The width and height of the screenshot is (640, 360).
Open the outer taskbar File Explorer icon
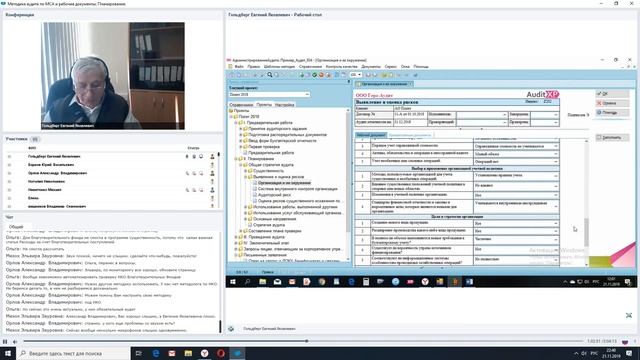[188, 353]
